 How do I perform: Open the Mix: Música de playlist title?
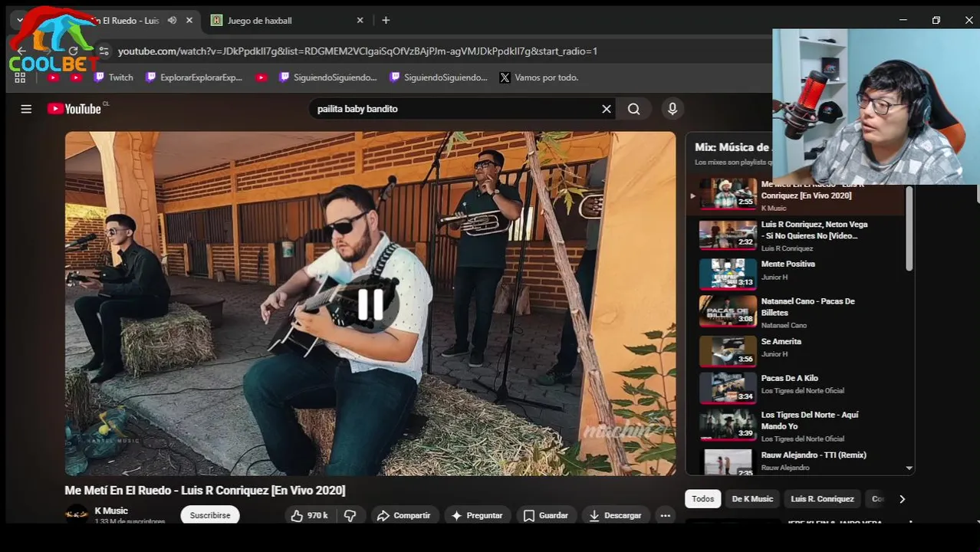click(732, 147)
